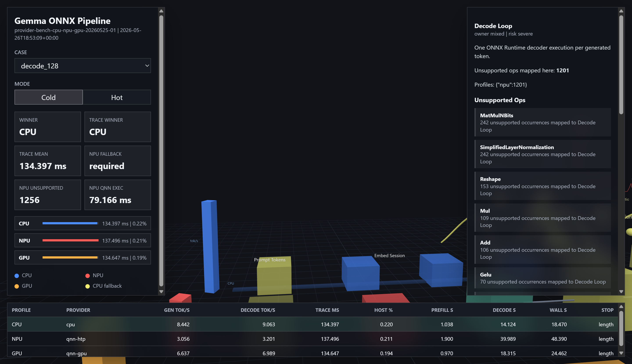The width and height of the screenshot is (632, 364).
Task: Click the Decode Loop panel scroll-up arrow
Action: coord(621,11)
